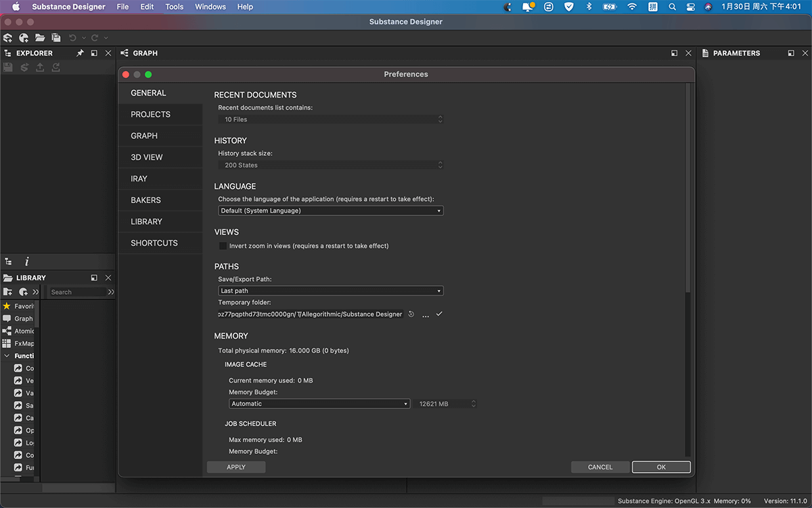
Task: Open the Help menu
Action: [x=245, y=7]
